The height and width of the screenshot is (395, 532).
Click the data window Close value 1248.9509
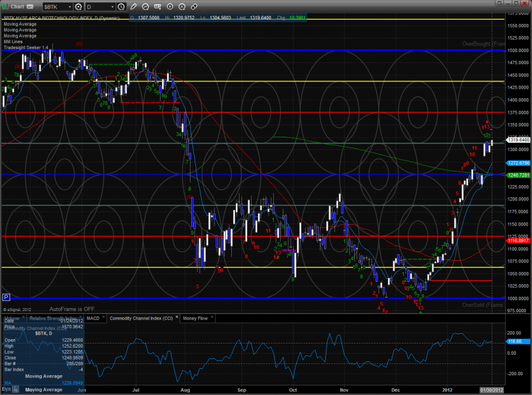[72, 358]
